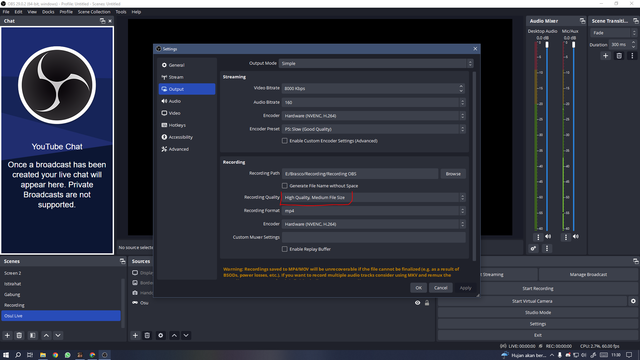Open Tools menu
Screen dimensions: 640x360
(x=121, y=12)
